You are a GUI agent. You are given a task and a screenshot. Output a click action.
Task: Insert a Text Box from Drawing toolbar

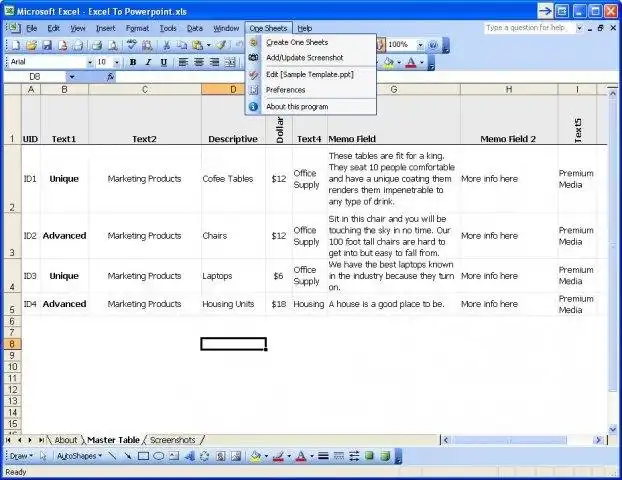174,456
